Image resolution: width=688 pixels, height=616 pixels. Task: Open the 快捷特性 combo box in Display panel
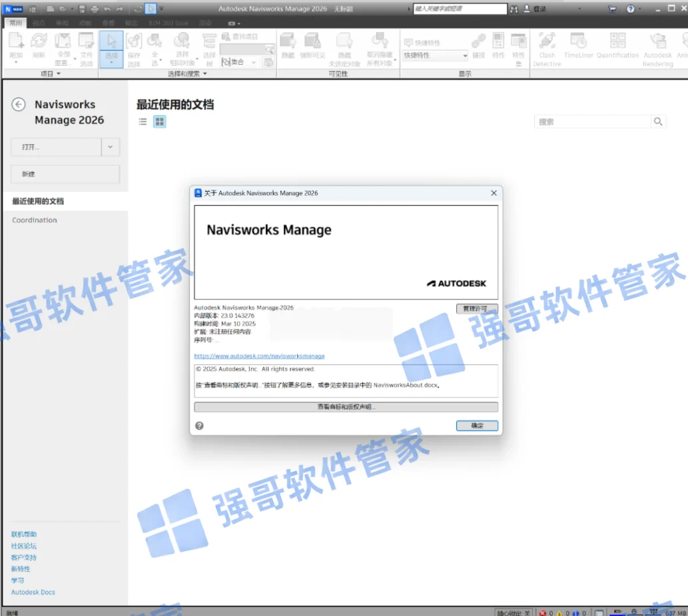coord(436,55)
